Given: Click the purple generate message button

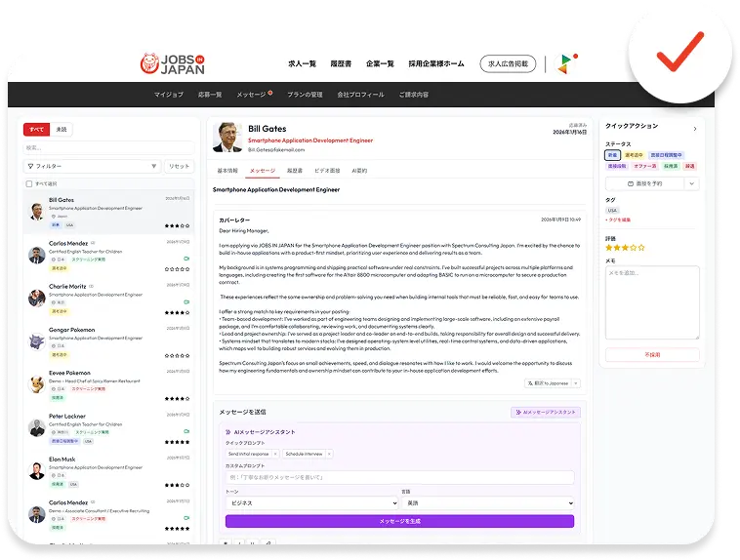Looking at the screenshot, I should pos(399,521).
